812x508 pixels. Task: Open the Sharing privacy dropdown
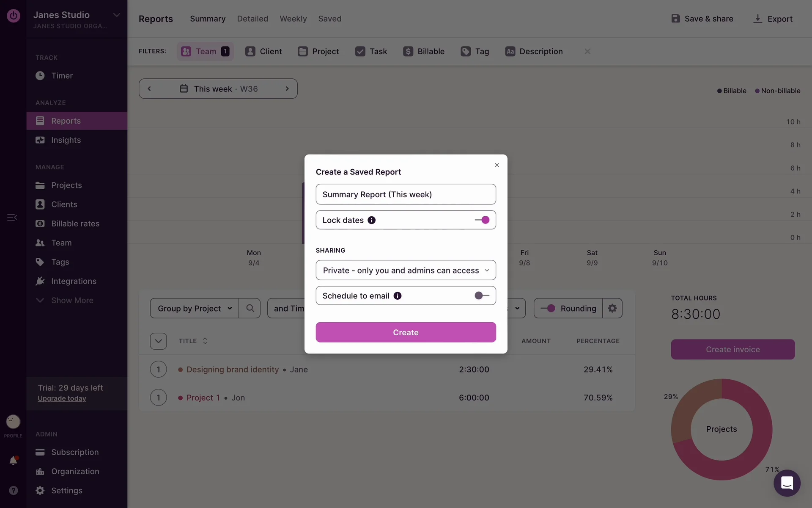406,270
